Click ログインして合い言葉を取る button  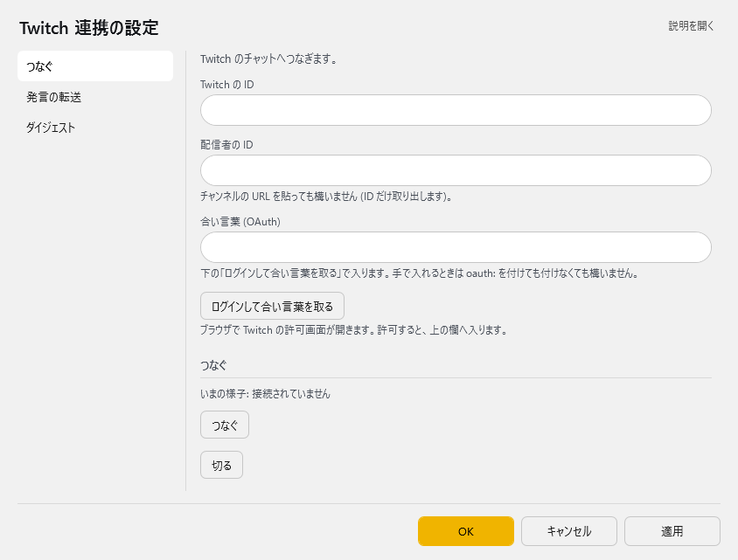(x=272, y=306)
